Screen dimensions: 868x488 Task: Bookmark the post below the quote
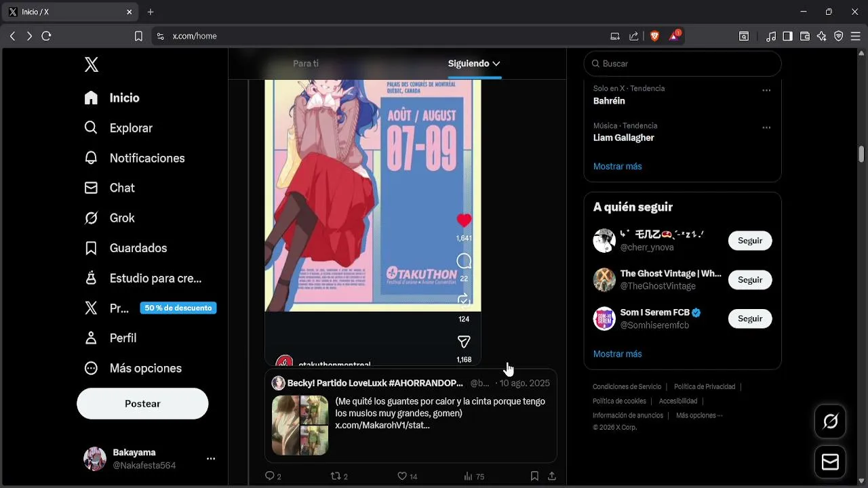click(534, 476)
